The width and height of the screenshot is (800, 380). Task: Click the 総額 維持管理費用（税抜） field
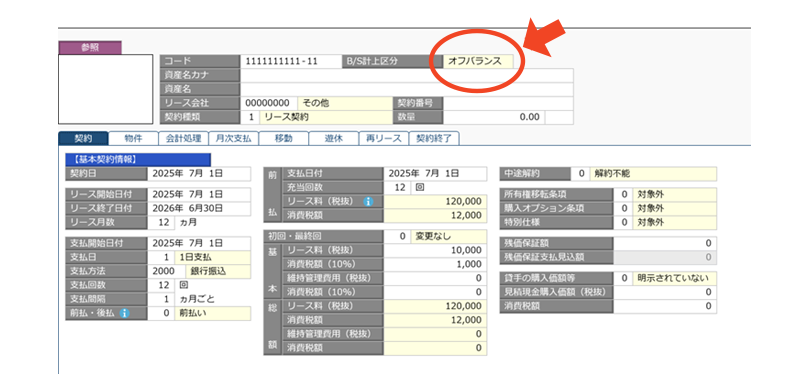(435, 334)
